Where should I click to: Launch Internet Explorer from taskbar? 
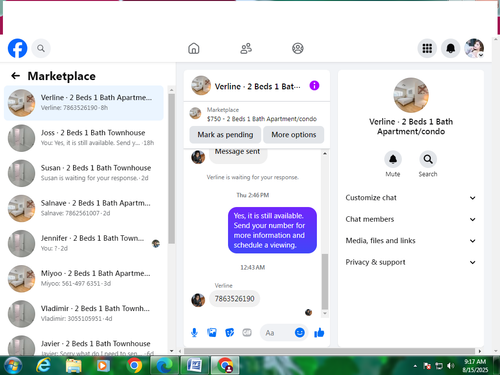(x=43, y=365)
